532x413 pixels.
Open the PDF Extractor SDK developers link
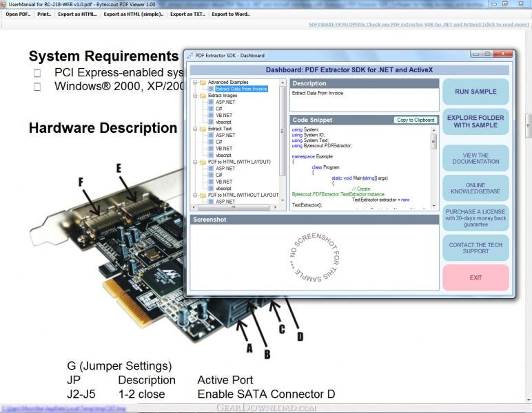tap(418, 24)
